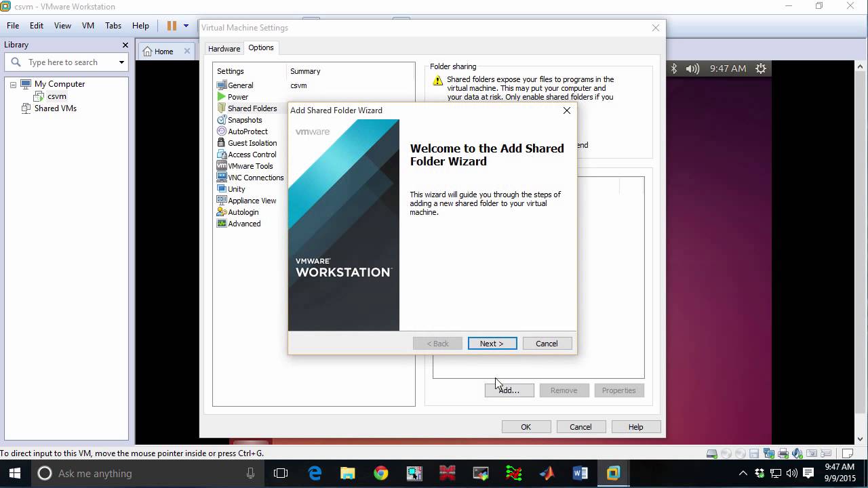Click the Add... button under the folders list
Screen dimensions: 868x488
[x=509, y=390]
